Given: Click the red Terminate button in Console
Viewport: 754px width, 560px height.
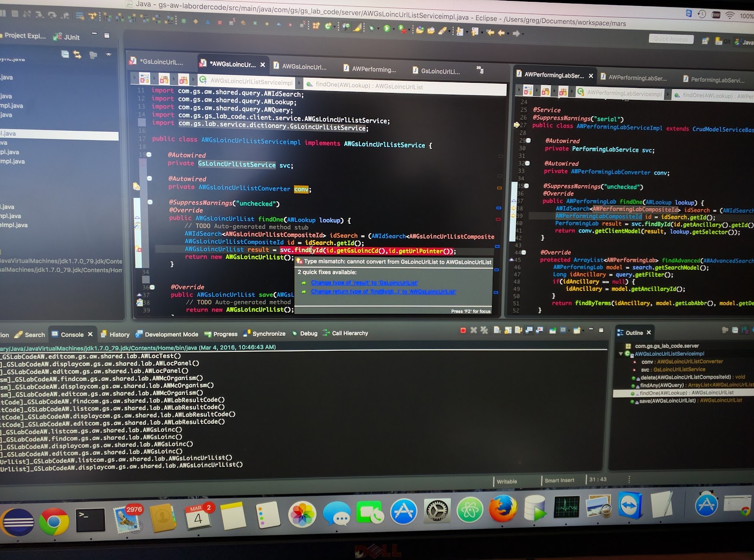Looking at the screenshot, I should tap(463, 330).
